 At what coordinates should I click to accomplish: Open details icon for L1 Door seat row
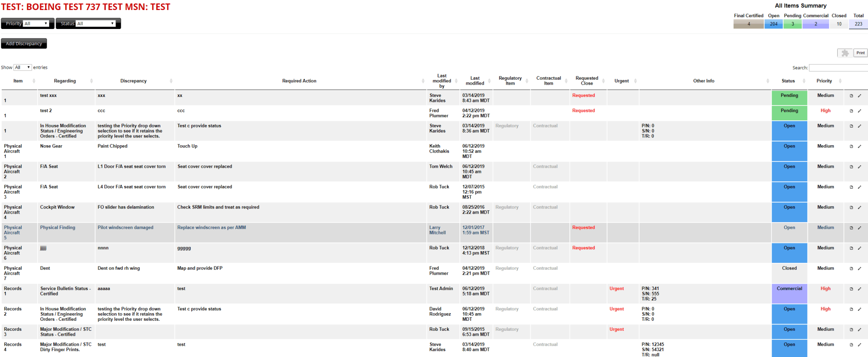pyautogui.click(x=851, y=167)
